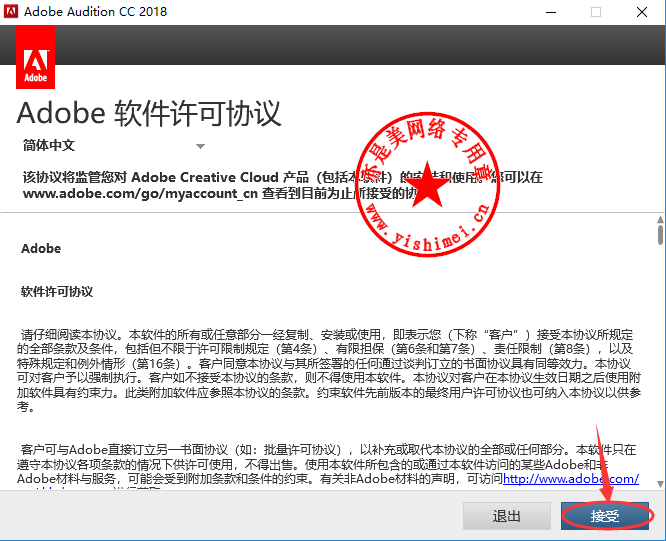Image resolution: width=666 pixels, height=541 pixels.
Task: Minimize the Adobe Audition installer window
Action: point(551,12)
